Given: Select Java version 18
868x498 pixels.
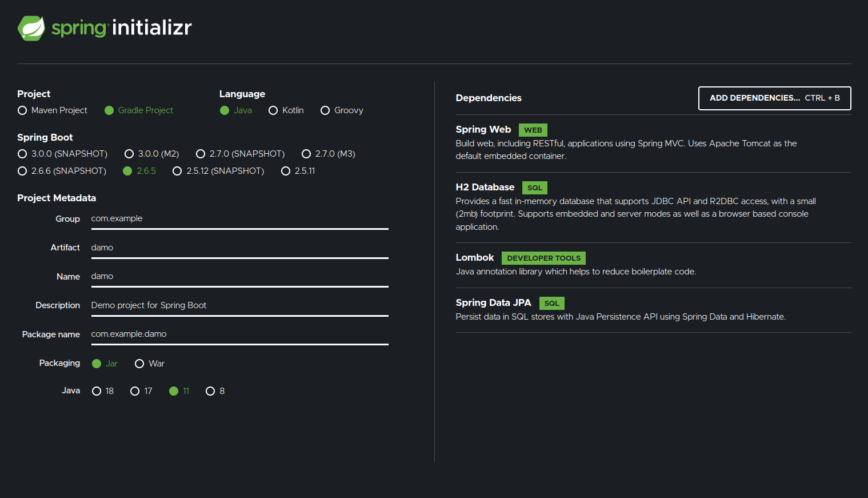Looking at the screenshot, I should (103, 391).
